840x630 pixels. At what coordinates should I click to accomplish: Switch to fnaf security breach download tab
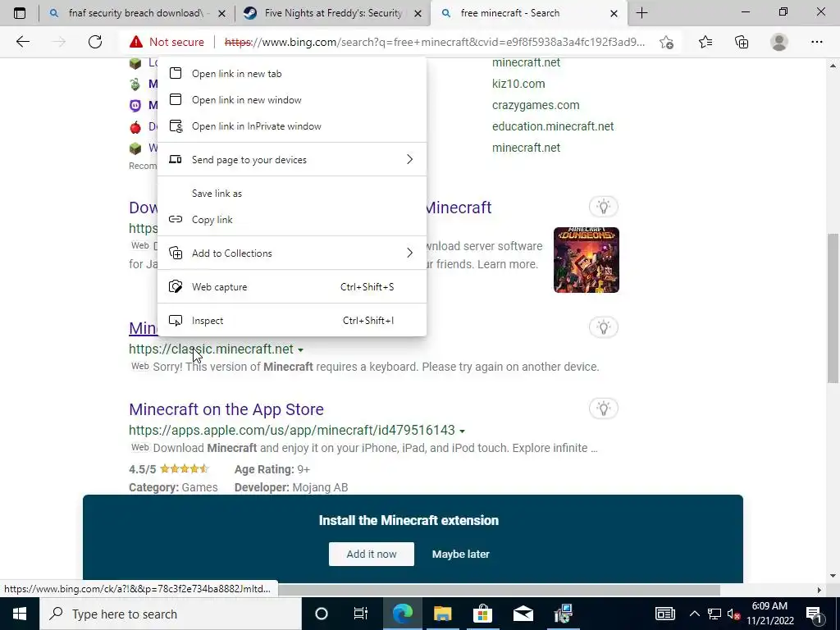point(137,13)
